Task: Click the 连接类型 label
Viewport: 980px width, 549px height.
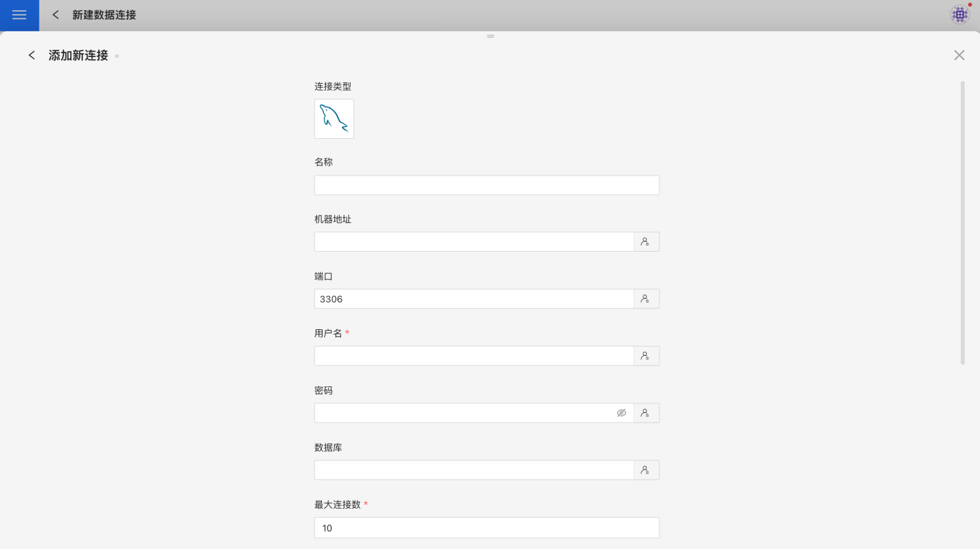Action: click(x=333, y=86)
